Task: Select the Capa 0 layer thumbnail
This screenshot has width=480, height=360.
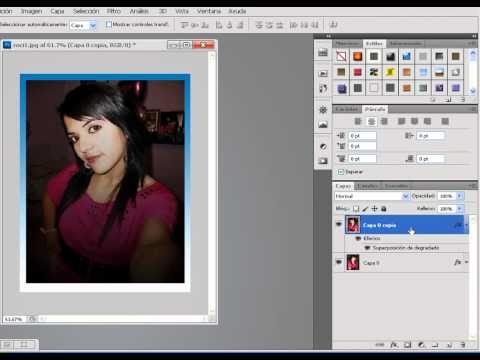Action: 353,262
